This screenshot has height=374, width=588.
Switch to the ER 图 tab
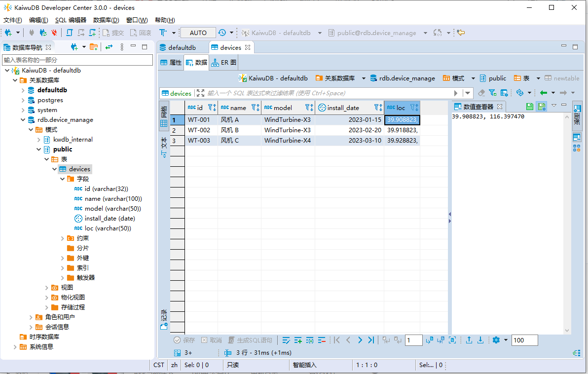click(x=224, y=62)
